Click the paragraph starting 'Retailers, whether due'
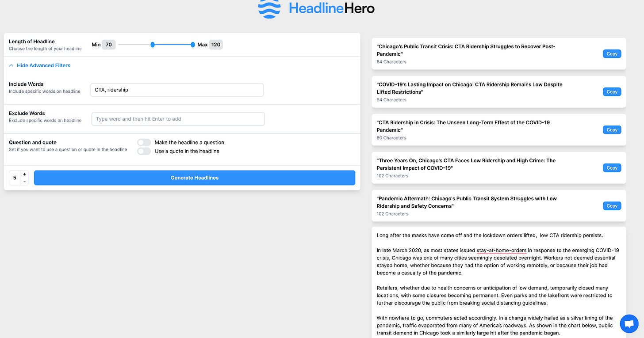 pos(494,296)
